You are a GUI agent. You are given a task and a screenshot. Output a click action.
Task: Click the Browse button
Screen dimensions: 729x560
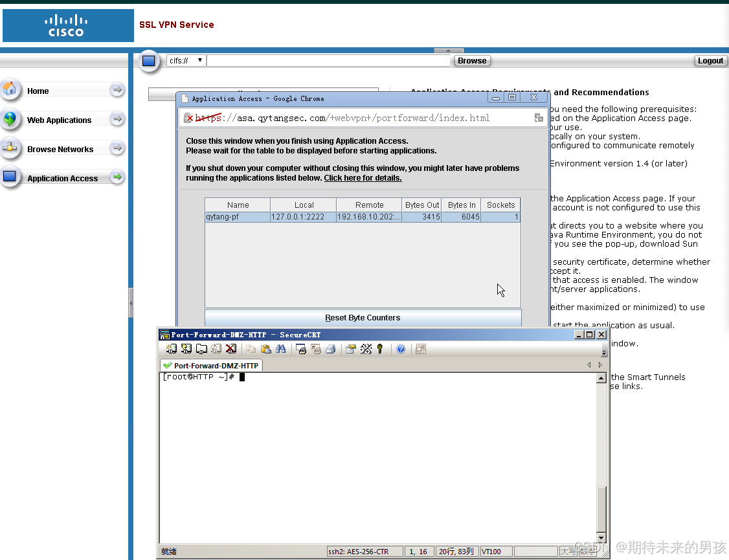click(472, 60)
